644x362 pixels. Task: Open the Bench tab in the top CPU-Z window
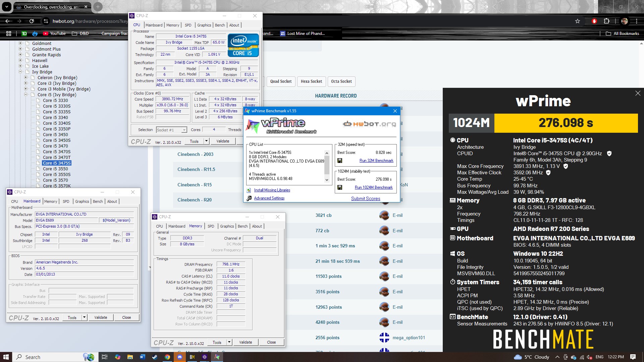point(220,25)
